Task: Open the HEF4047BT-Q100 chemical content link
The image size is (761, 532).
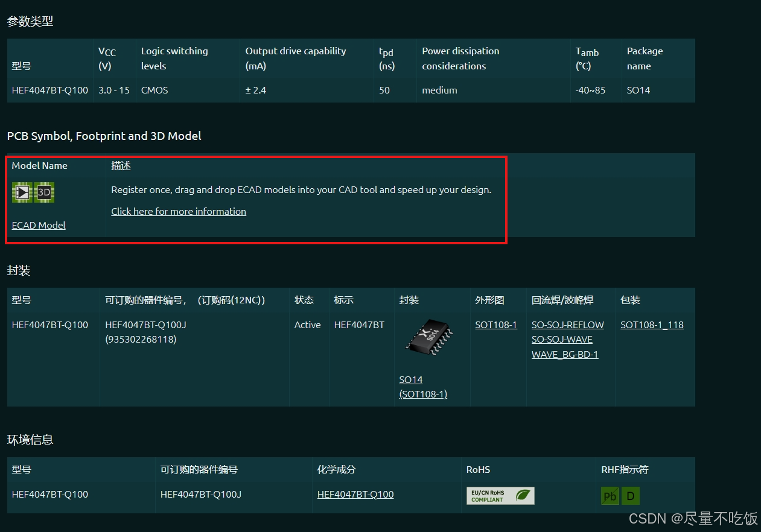Action: 355,494
